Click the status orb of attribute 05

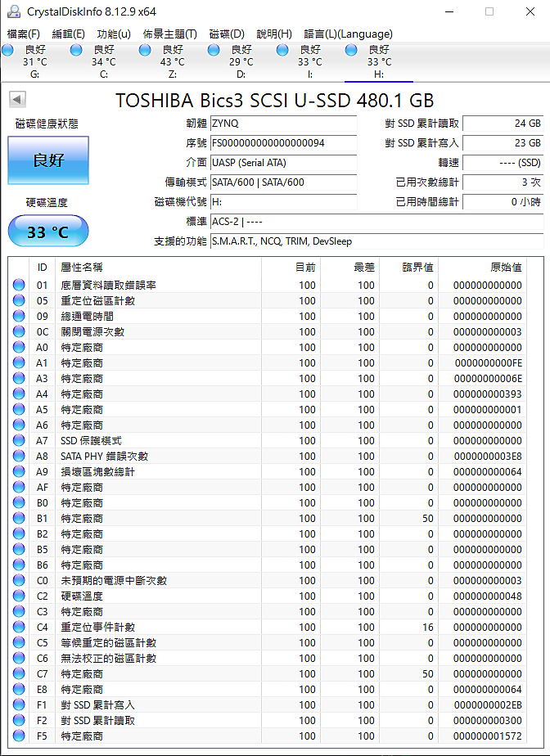[x=19, y=300]
